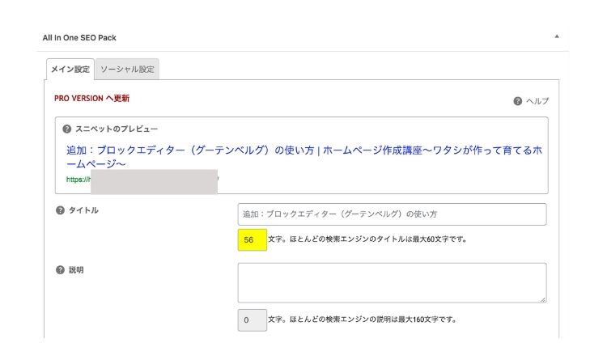
Task: Click the PRO VERSION へ更新 link
Action: pos(91,98)
